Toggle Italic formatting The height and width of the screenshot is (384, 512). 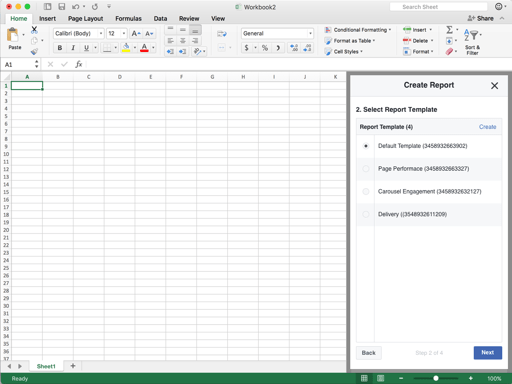[x=73, y=48]
